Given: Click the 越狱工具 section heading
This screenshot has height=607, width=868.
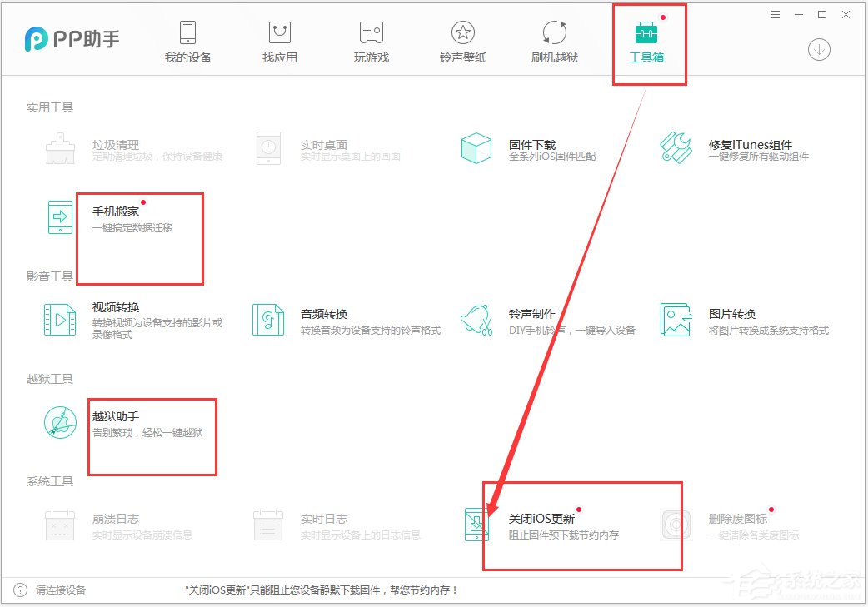Looking at the screenshot, I should pos(50,379).
